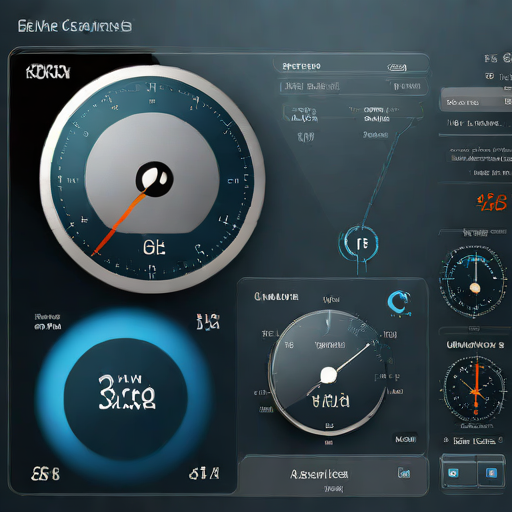Image resolution: width=512 pixels, height=512 pixels.
Task: Click the small blue icon at the right end of the bottom bar
Action: tap(404, 473)
